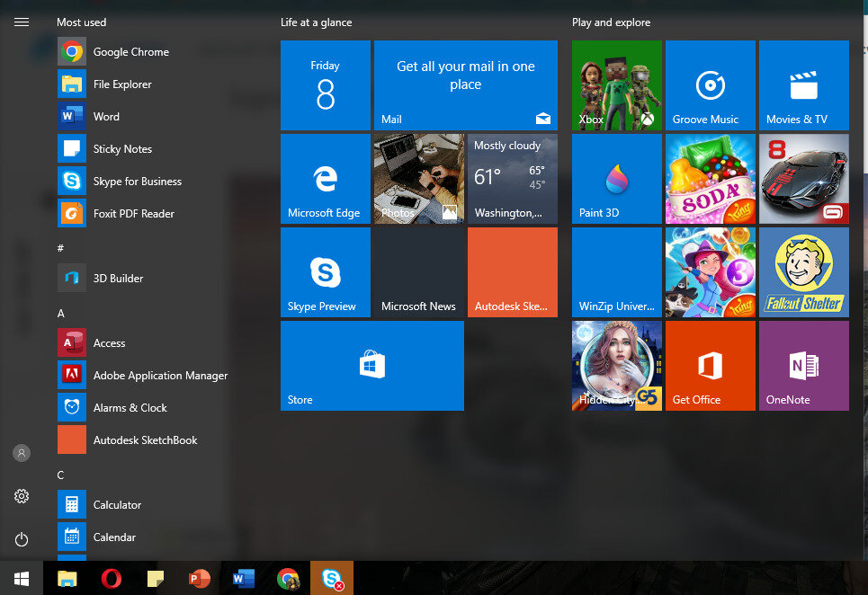This screenshot has height=595, width=868.
Task: Switch to Skype on the taskbar
Action: [x=332, y=579]
